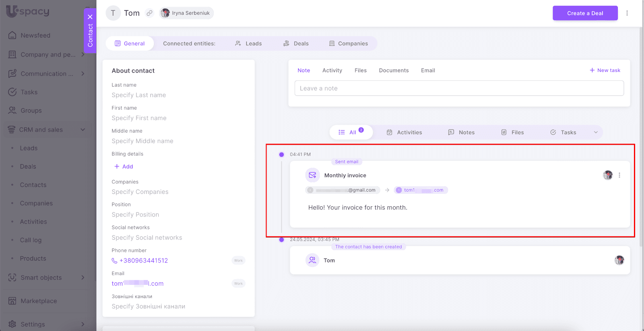Screen dimensions: 644x331
Task: Expand the Settings submenu arrow
Action: pos(83,324)
